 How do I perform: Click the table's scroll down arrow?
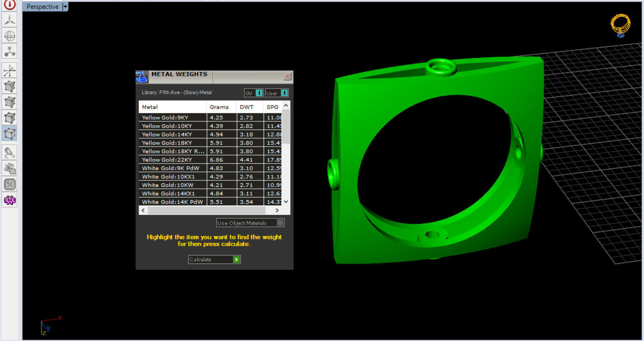pos(286,201)
